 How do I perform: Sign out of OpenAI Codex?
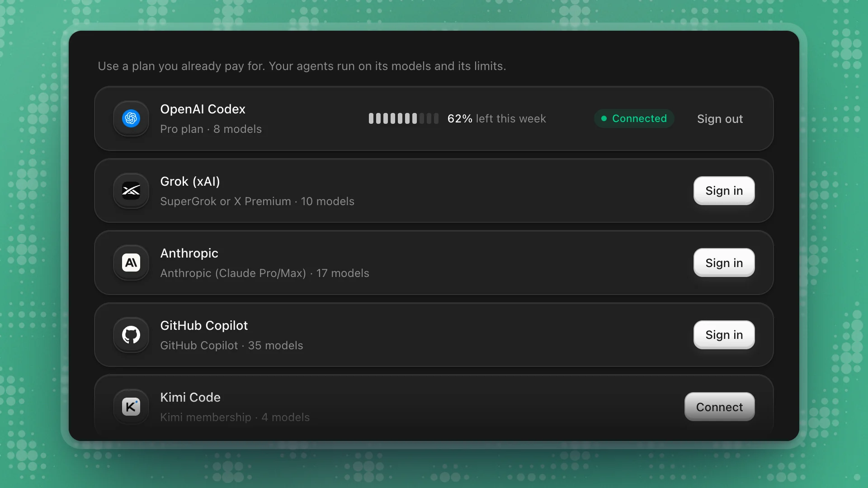point(720,119)
